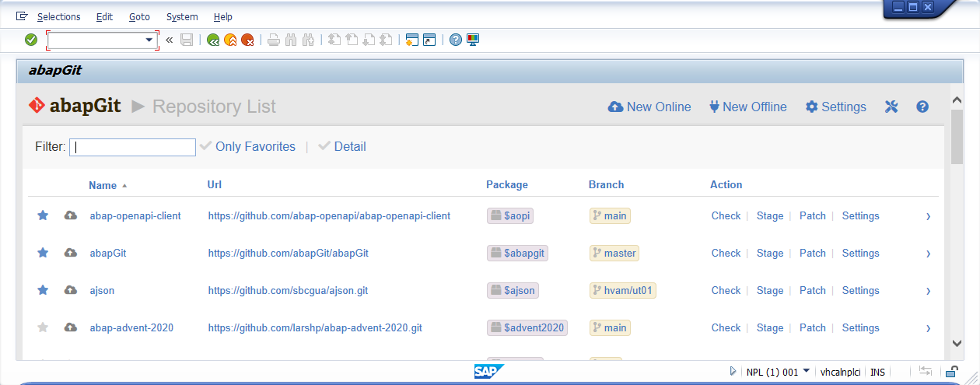Toggle favorite star for abap-advent-2020
The height and width of the screenshot is (385, 980).
pyautogui.click(x=43, y=327)
